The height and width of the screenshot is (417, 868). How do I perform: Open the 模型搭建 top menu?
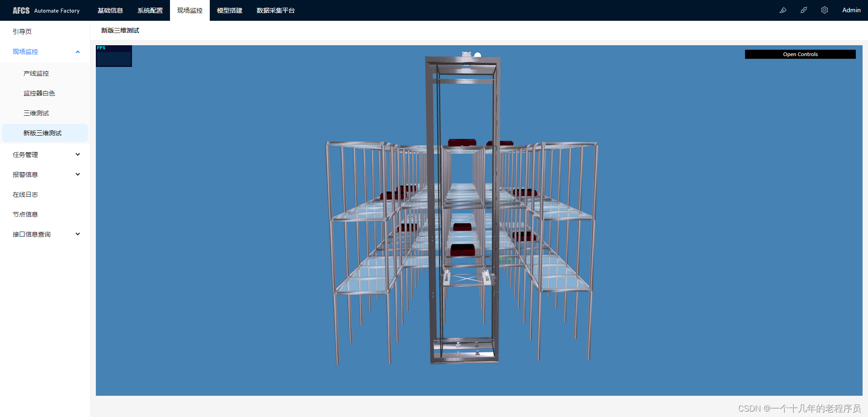click(x=230, y=10)
